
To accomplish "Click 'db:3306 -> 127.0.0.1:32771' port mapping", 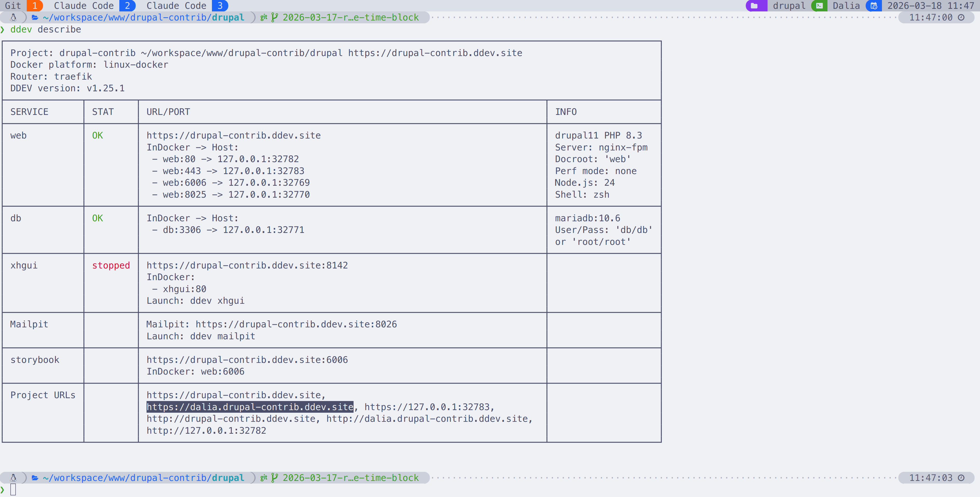I will pyautogui.click(x=233, y=230).
